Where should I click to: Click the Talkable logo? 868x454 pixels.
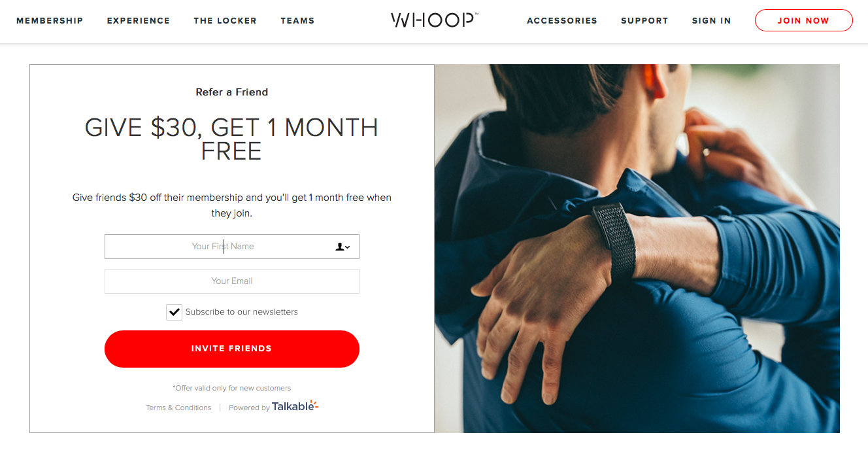point(295,406)
